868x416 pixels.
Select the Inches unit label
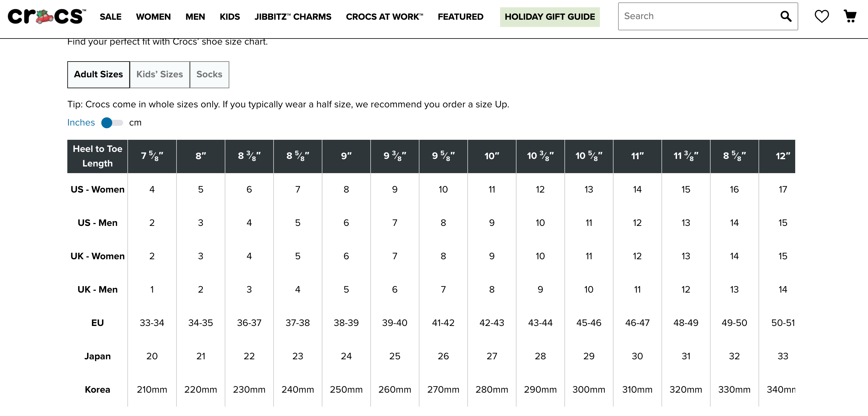(x=81, y=122)
